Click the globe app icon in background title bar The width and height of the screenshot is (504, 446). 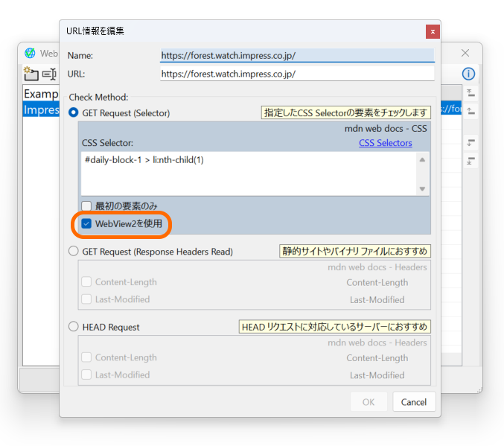31,53
